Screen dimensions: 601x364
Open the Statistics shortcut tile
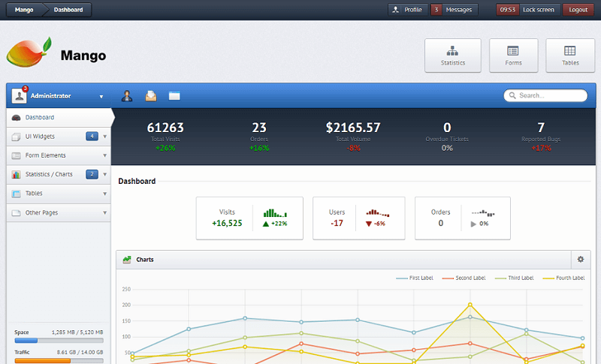(453, 56)
